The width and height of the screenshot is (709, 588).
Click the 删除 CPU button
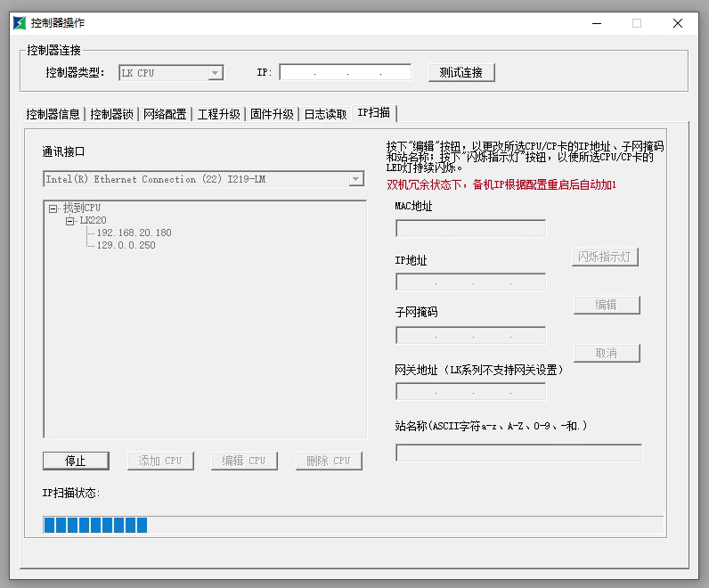click(x=329, y=461)
